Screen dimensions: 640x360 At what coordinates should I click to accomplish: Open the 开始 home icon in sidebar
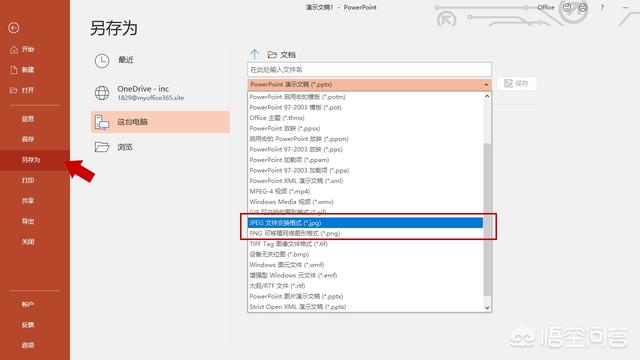pyautogui.click(x=14, y=49)
